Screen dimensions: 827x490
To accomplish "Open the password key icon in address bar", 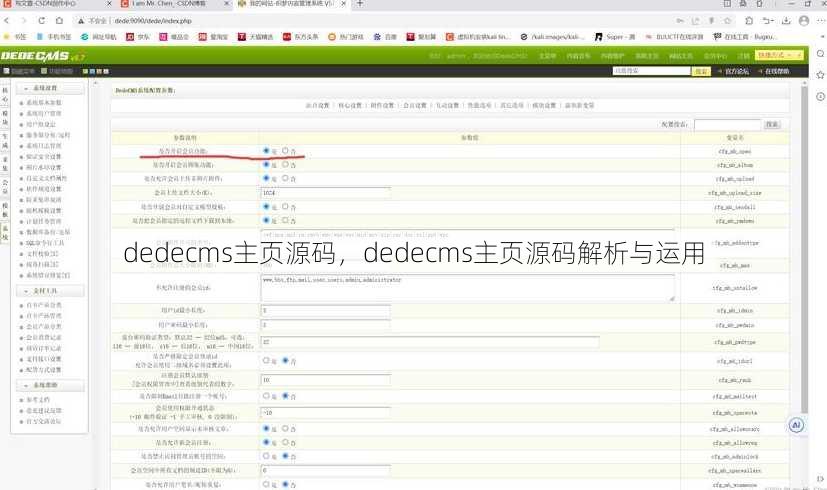I will pos(680,21).
